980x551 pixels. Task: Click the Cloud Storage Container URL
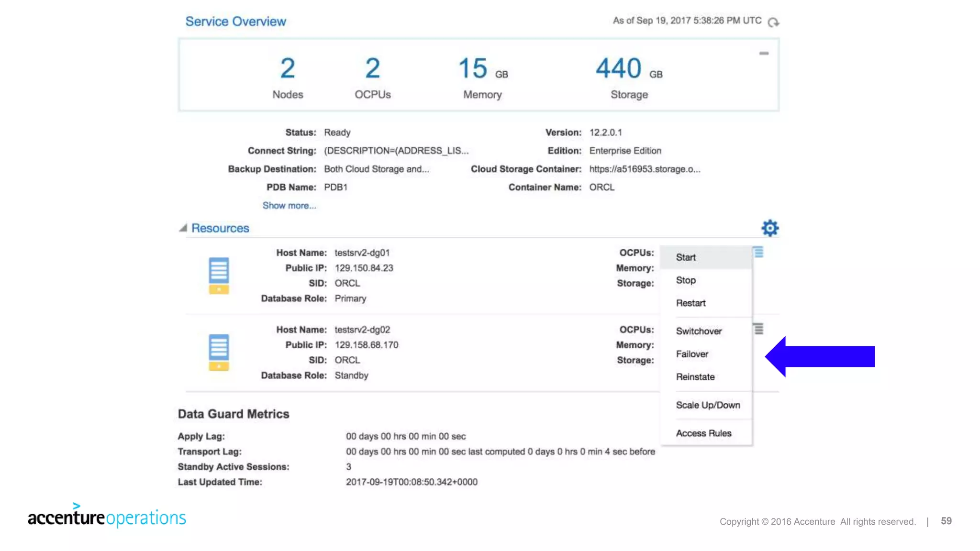point(645,169)
